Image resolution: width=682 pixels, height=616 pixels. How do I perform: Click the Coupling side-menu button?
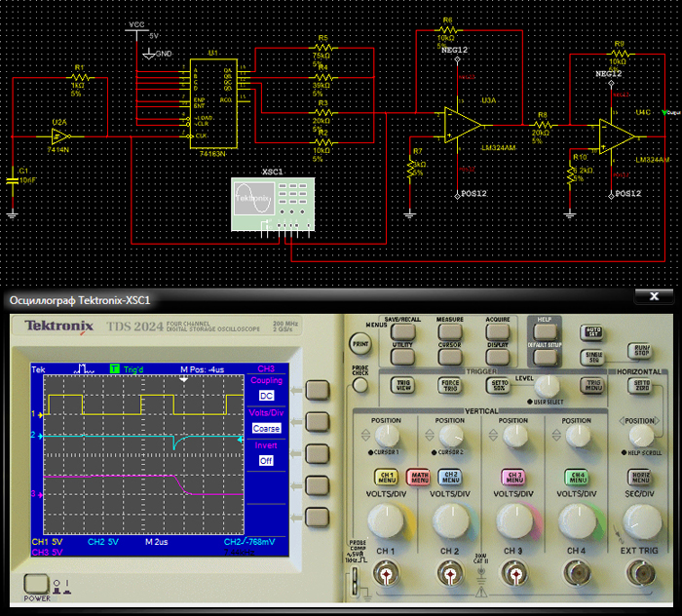(317, 390)
